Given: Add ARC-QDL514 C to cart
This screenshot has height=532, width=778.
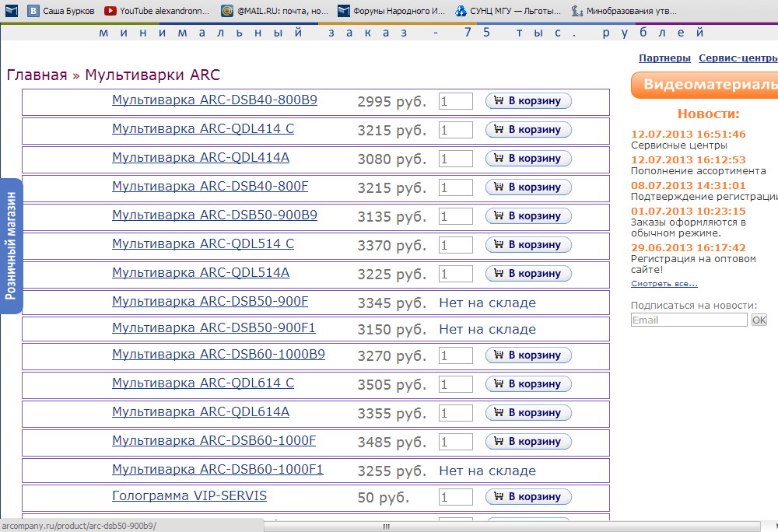Looking at the screenshot, I should tap(528, 244).
